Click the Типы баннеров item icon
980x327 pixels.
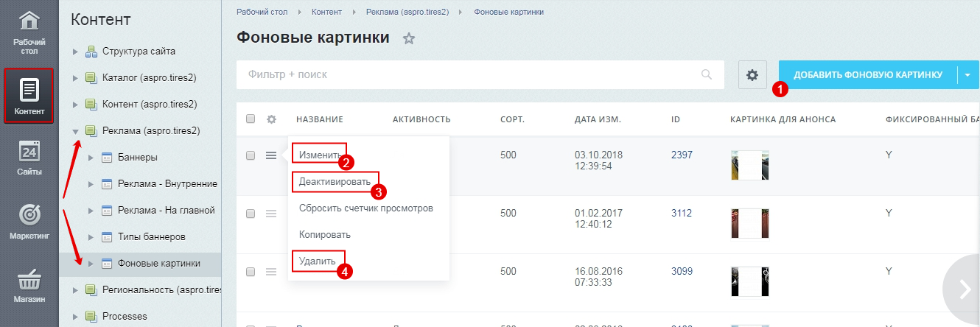click(106, 236)
